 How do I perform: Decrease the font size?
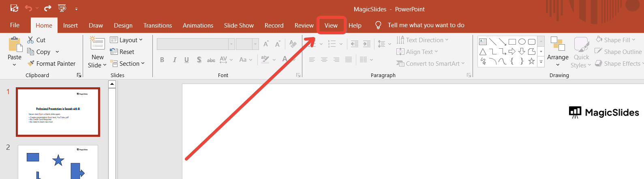[278, 44]
